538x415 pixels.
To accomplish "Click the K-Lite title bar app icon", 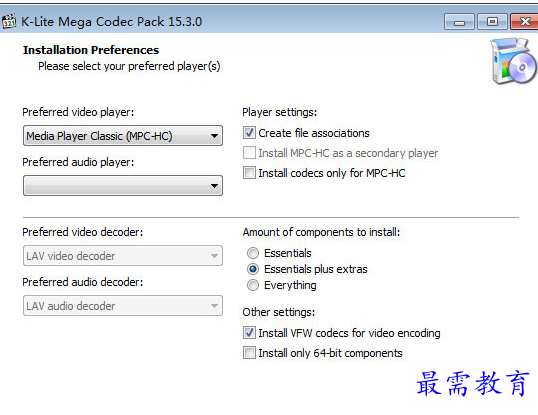I will coord(9,21).
